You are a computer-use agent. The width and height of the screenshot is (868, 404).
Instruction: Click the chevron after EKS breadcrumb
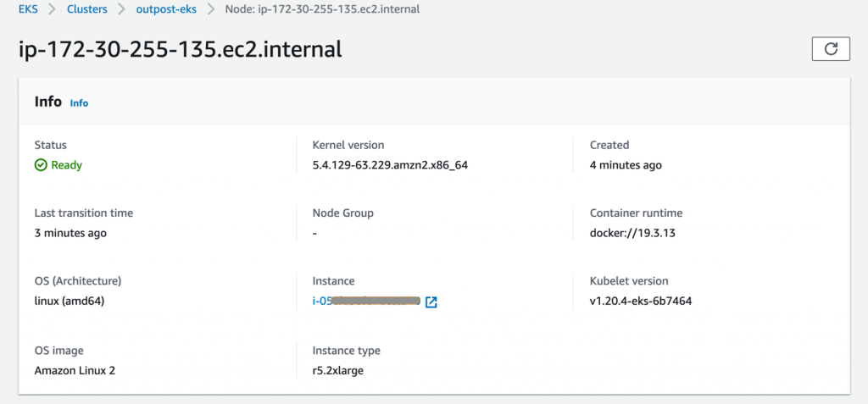[x=50, y=9]
